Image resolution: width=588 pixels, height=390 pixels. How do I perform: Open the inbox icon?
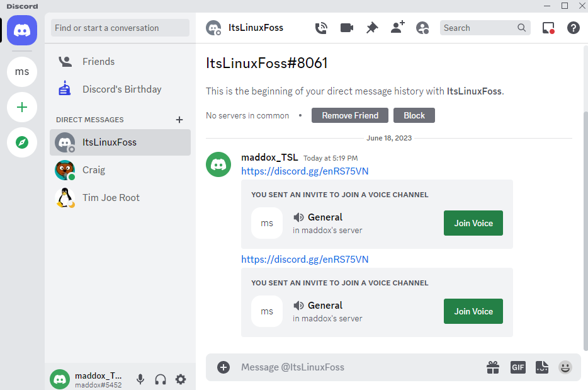[x=548, y=28]
